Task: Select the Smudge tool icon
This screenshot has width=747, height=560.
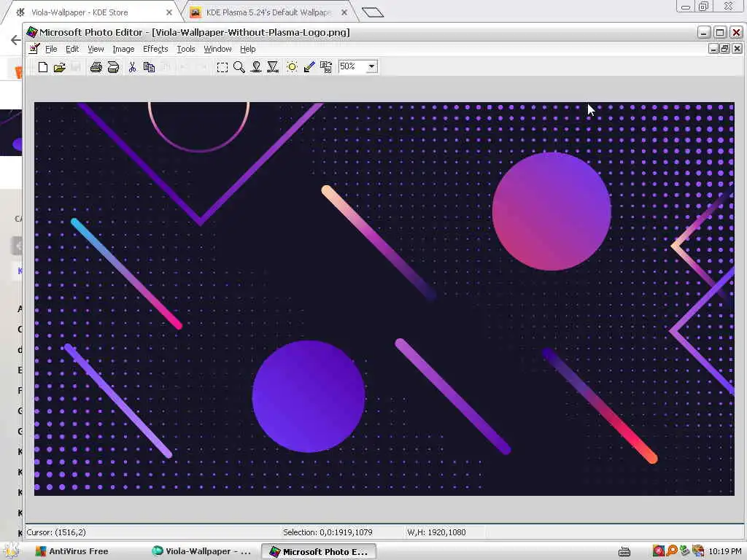Action: (x=256, y=67)
